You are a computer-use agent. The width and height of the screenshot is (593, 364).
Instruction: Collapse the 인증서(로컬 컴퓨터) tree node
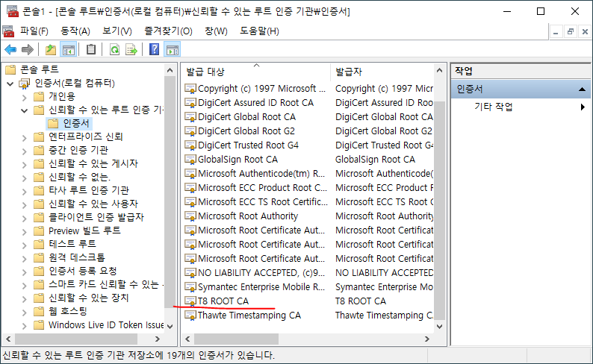[10, 84]
